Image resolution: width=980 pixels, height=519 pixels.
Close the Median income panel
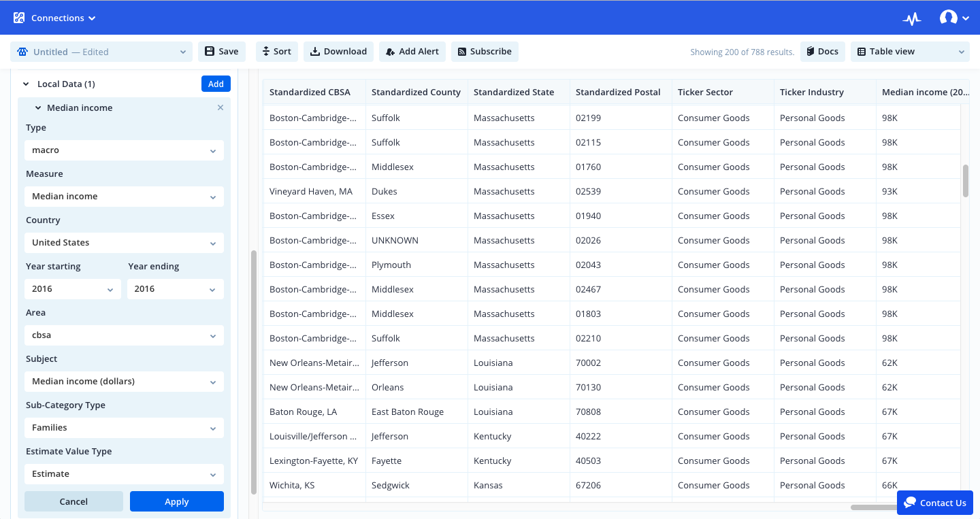(220, 107)
